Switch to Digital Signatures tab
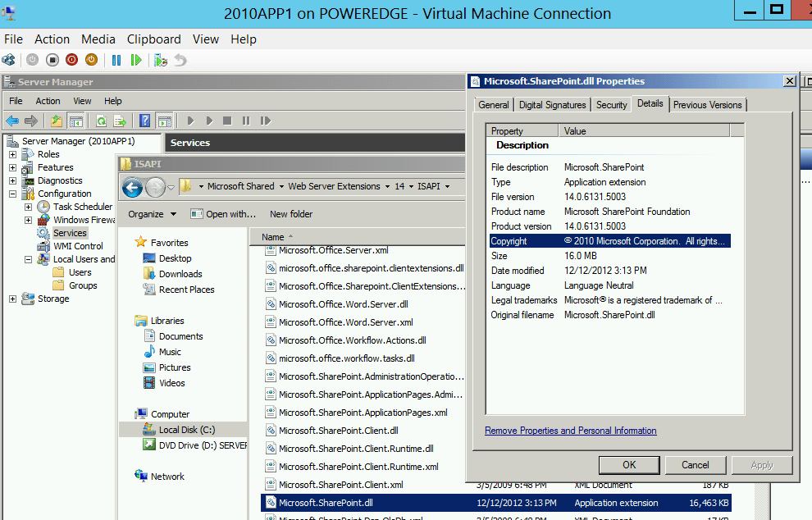This screenshot has width=812, height=520. (552, 105)
